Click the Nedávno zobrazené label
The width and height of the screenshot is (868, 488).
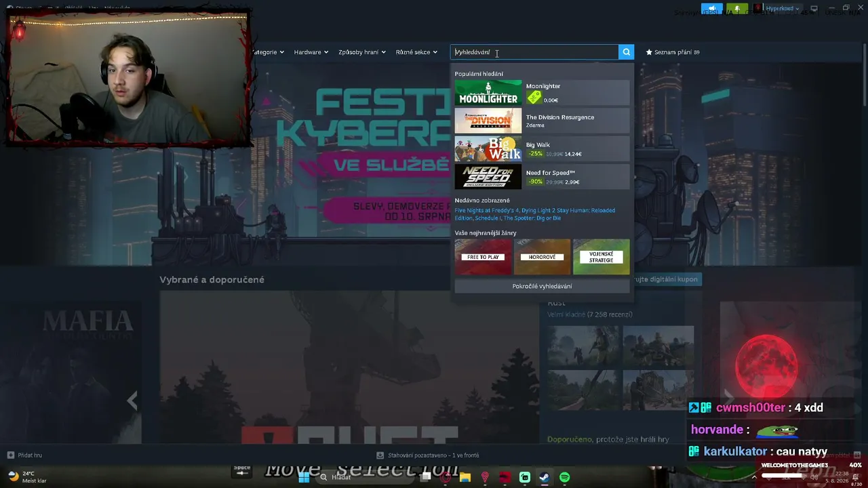click(482, 201)
